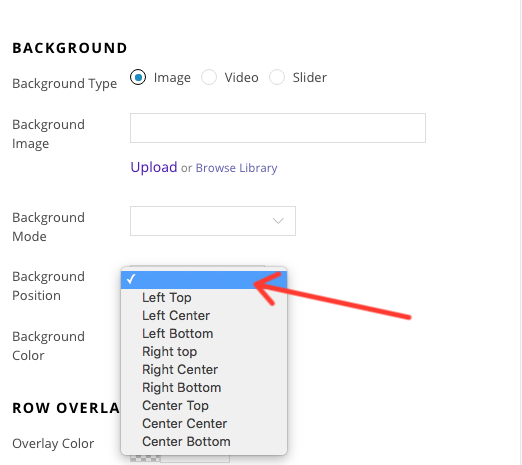Viewport: 522px width, 465px height.
Task: Expand the Background Mode dropdown
Action: click(213, 221)
